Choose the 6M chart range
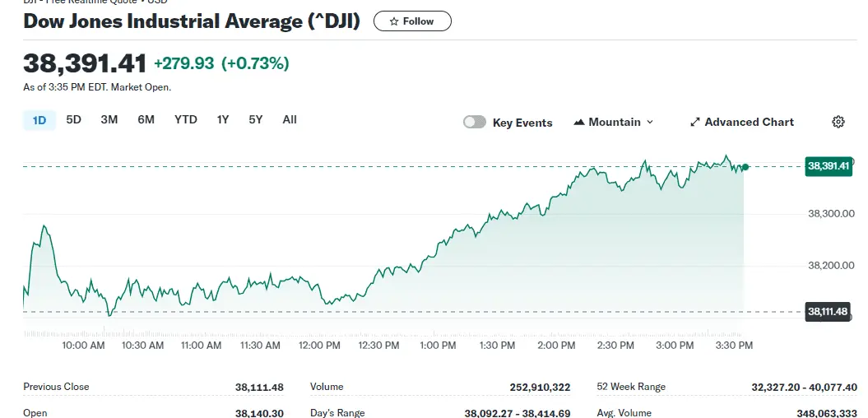Screen dimensions: 868x418 click(x=146, y=119)
